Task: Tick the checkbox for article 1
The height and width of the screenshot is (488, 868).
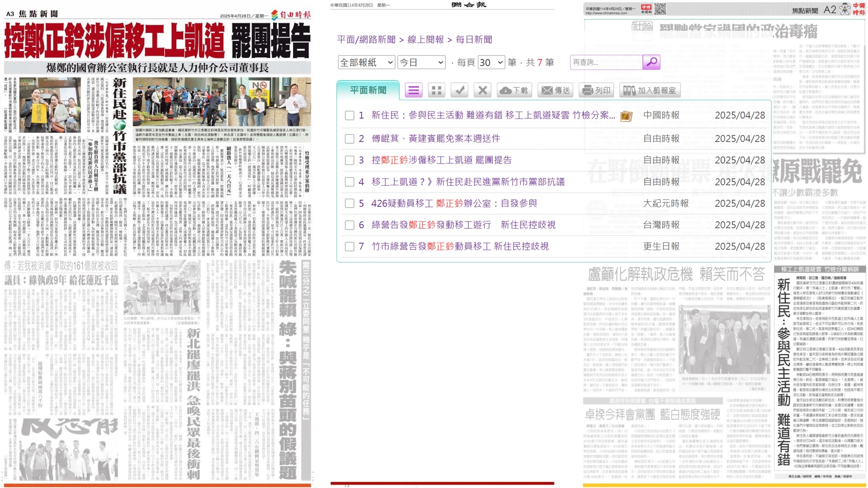Action: pyautogui.click(x=349, y=116)
